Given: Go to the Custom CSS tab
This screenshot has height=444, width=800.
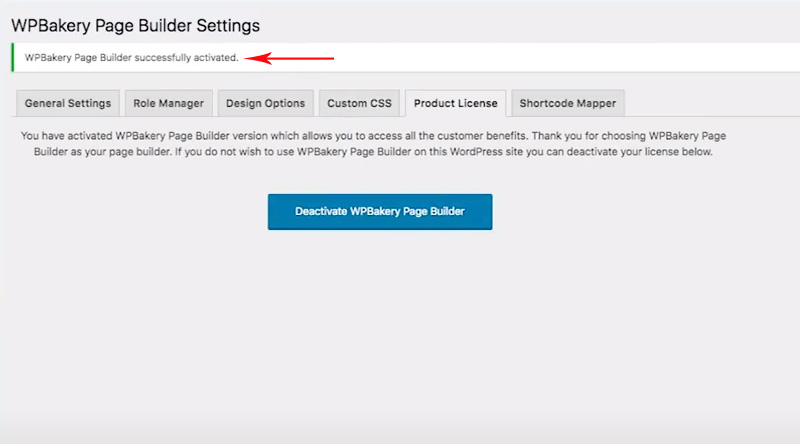Looking at the screenshot, I should pos(359,103).
